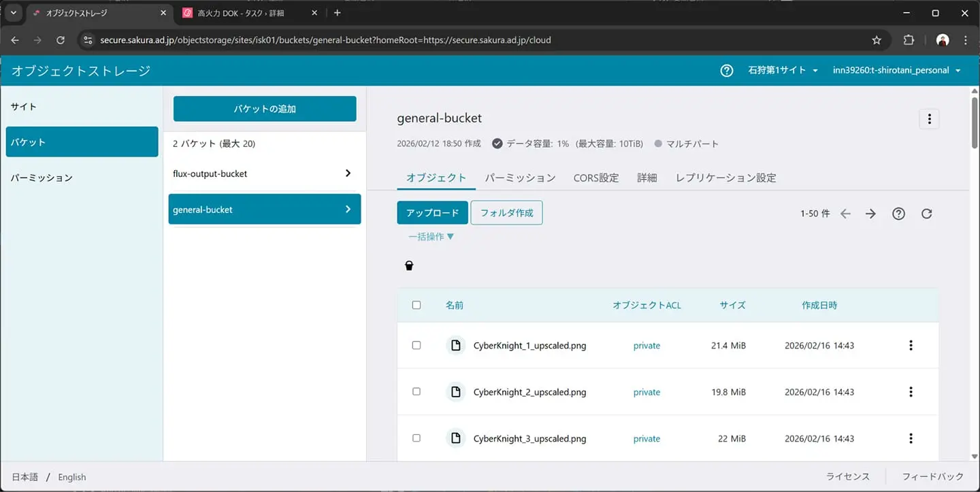Open the レプリケーション設定 tab
980x492 pixels.
(x=725, y=178)
